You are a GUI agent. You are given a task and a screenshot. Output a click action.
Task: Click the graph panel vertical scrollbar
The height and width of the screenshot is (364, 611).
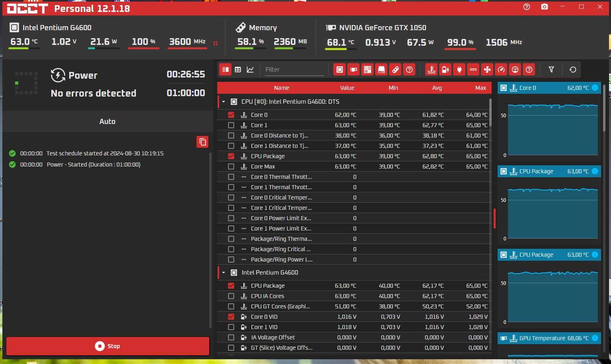click(605, 108)
